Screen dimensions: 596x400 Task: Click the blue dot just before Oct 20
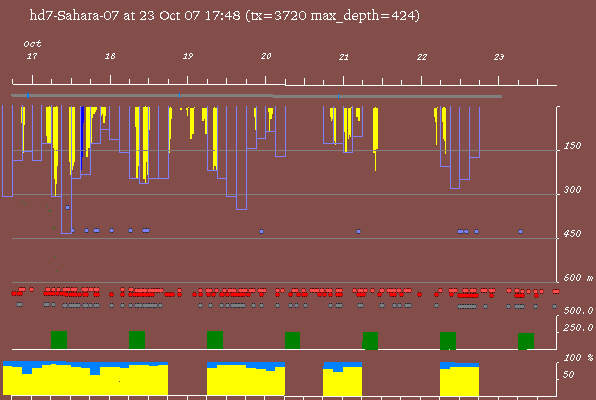pos(262,232)
